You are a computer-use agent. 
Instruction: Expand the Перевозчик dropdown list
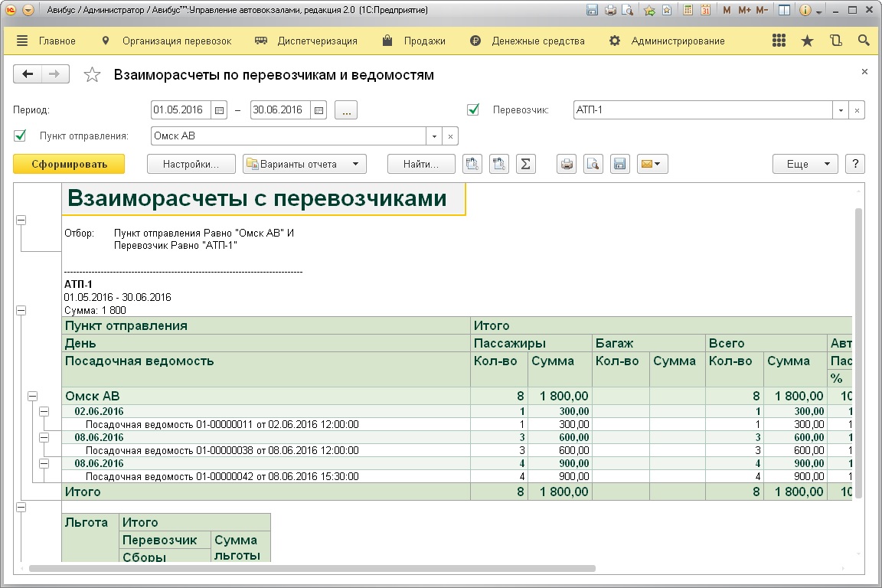[x=841, y=110]
